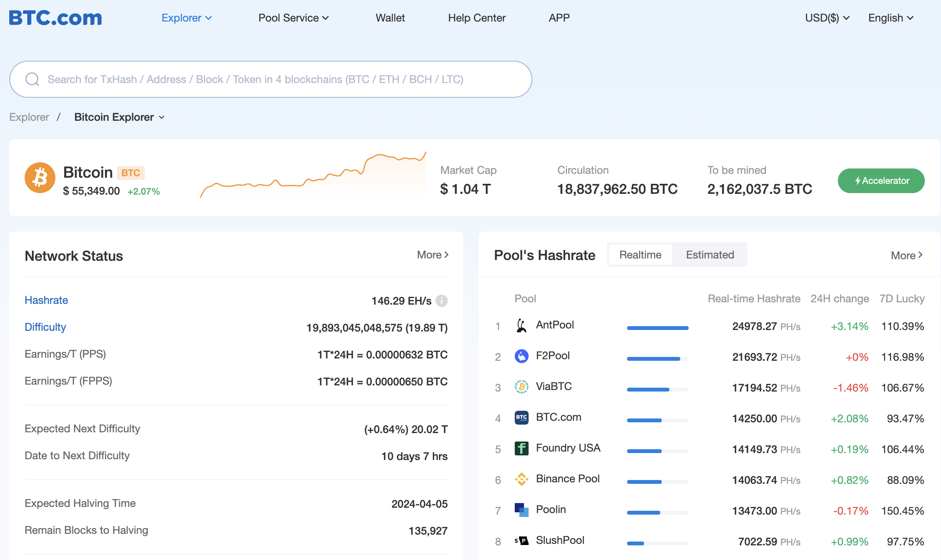Click the Foundry USA pool name
941x560 pixels.
[568, 448]
